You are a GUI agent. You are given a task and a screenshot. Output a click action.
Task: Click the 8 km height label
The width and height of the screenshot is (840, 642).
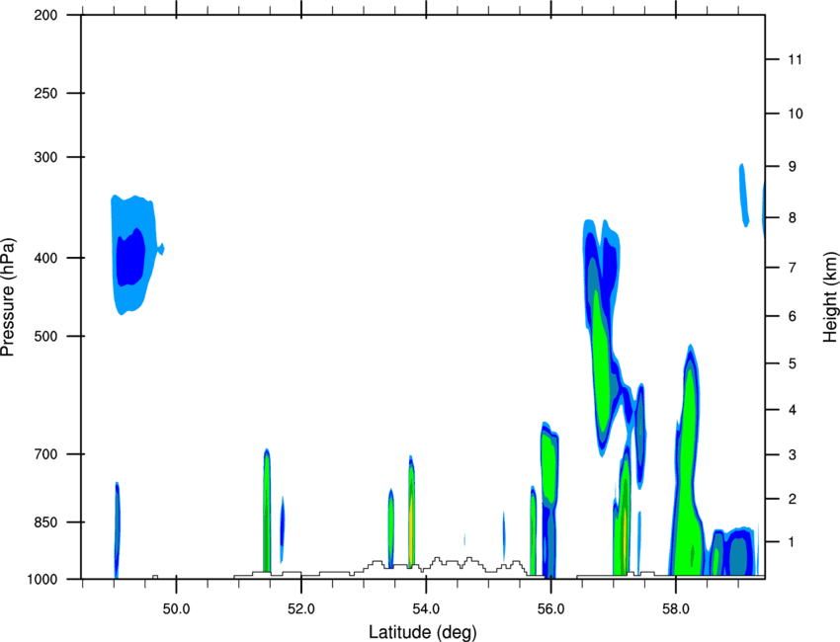(793, 218)
